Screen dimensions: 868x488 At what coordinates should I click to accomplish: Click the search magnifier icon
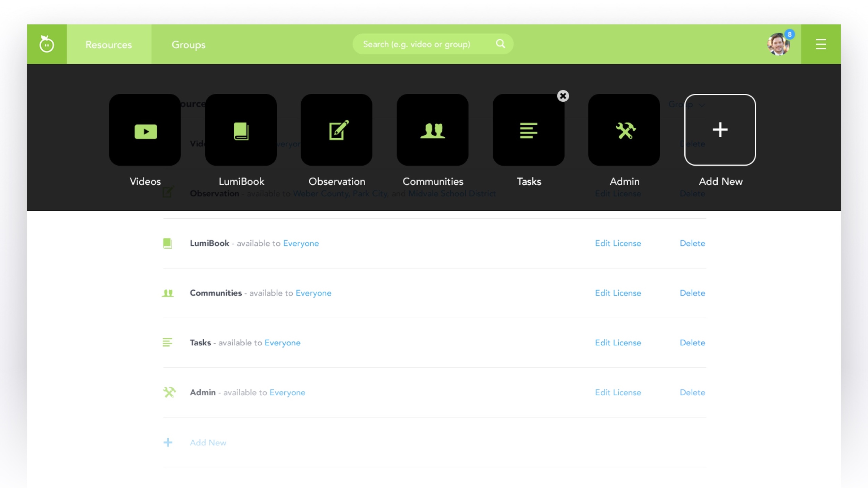500,44
